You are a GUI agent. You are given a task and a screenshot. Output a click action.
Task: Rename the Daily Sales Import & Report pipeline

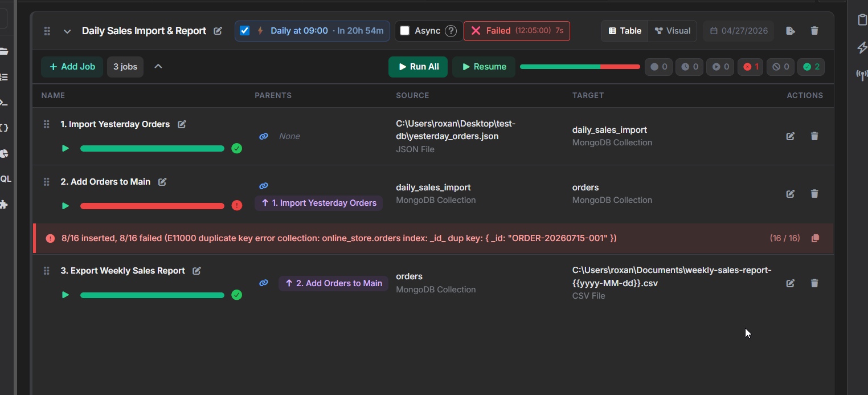point(218,31)
